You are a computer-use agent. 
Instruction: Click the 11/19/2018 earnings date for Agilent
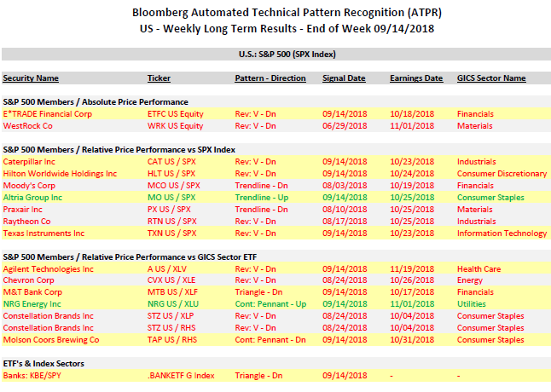(x=412, y=269)
